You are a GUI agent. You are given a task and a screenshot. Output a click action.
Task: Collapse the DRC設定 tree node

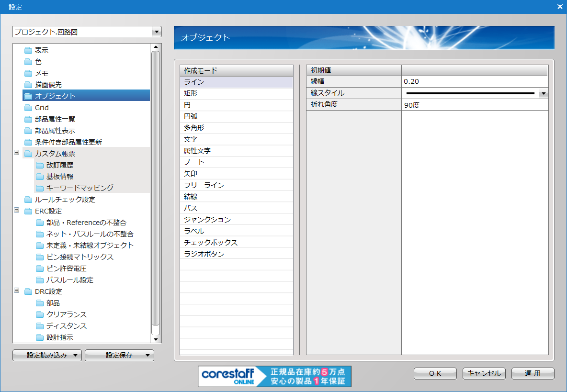17,291
